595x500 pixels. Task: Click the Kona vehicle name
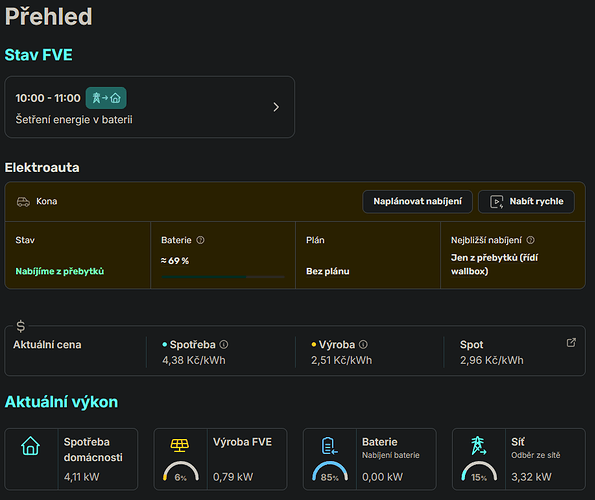pos(47,201)
